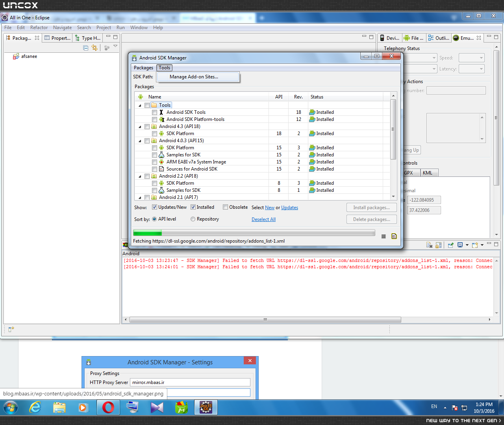Open the afsanee project icon
Screen dimensions: 504x425
point(16,56)
